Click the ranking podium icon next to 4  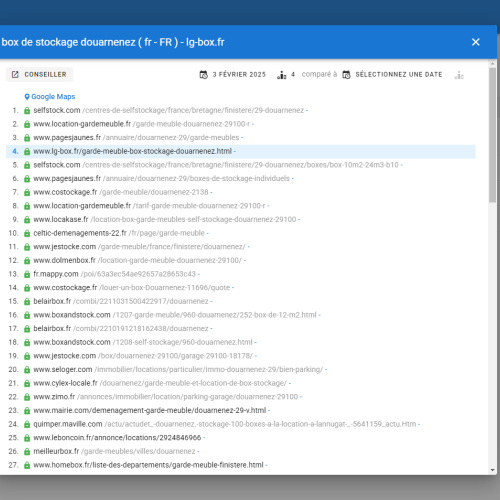(x=282, y=75)
